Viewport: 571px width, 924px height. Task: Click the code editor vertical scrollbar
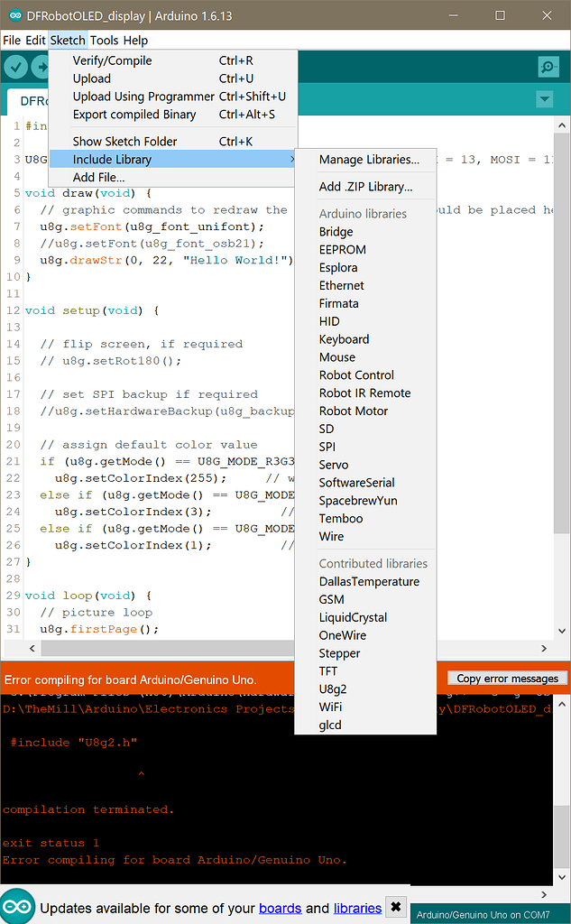pyautogui.click(x=562, y=334)
